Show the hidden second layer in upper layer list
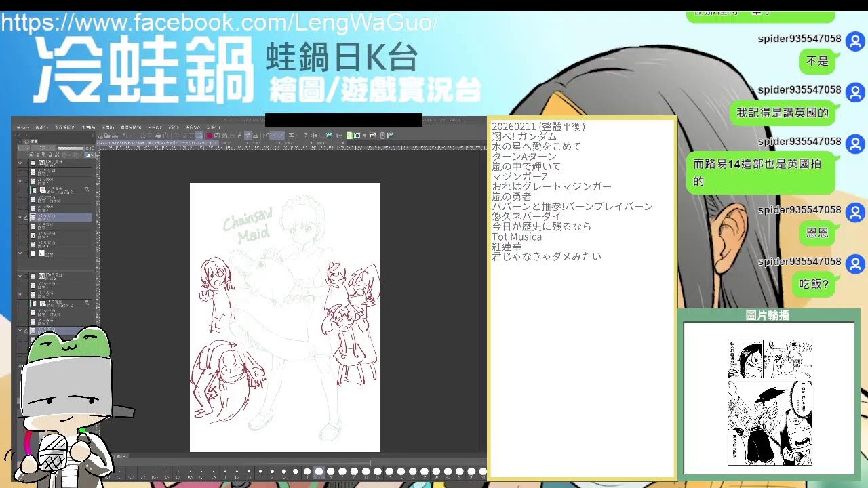Viewport: 868px width, 488px height. [x=20, y=173]
